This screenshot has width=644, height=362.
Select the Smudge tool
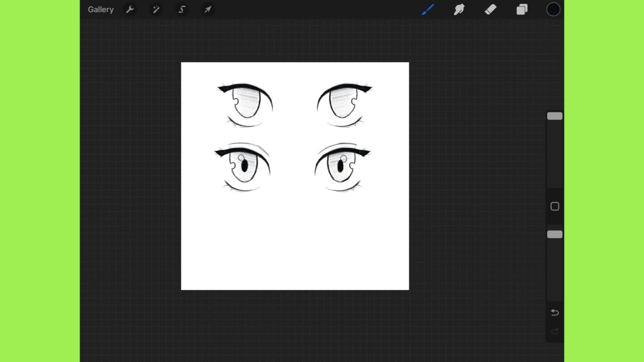pos(459,10)
